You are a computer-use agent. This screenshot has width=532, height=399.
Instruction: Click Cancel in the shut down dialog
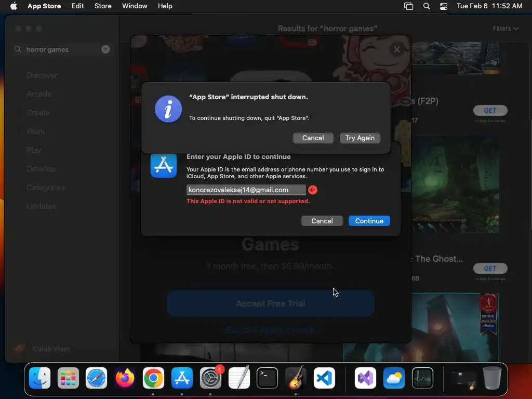[x=313, y=138]
